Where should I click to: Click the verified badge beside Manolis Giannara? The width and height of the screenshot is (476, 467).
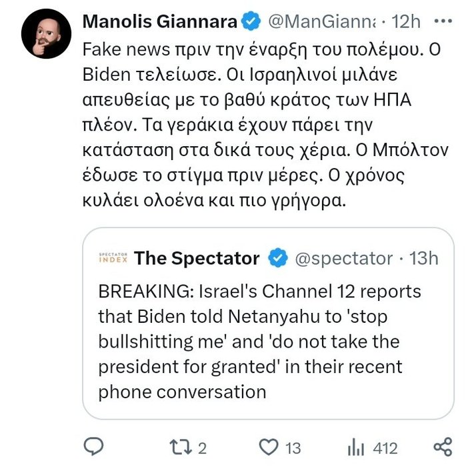click(x=250, y=22)
